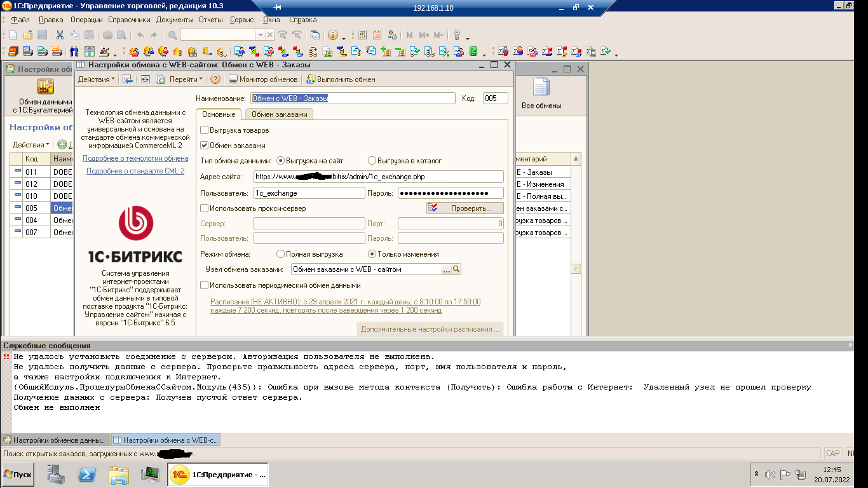This screenshot has width=868, height=488.
Task: Expand the toolbar search field dropdown arrow
Action: coord(260,35)
